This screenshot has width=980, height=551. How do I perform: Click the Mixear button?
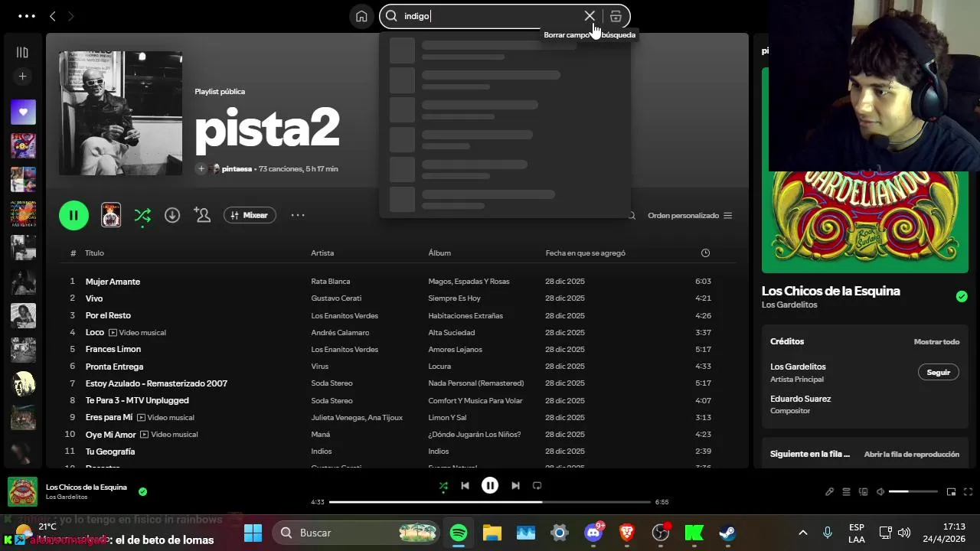(250, 215)
